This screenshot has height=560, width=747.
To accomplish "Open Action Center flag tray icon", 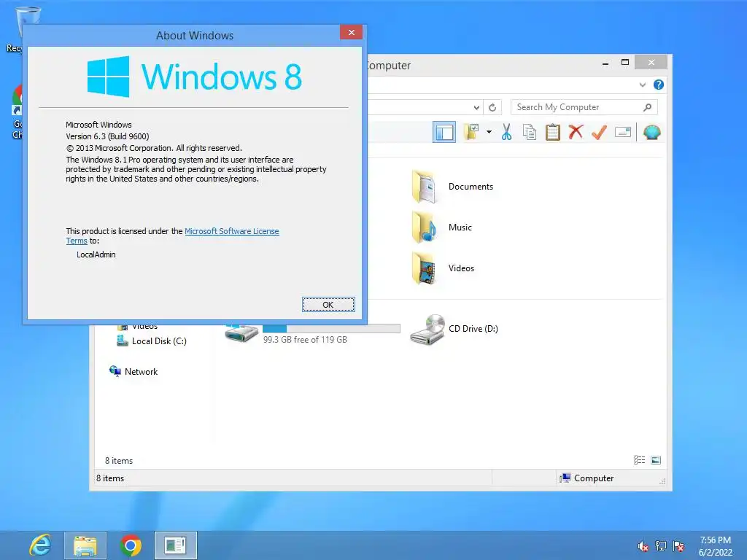I will coord(678,546).
